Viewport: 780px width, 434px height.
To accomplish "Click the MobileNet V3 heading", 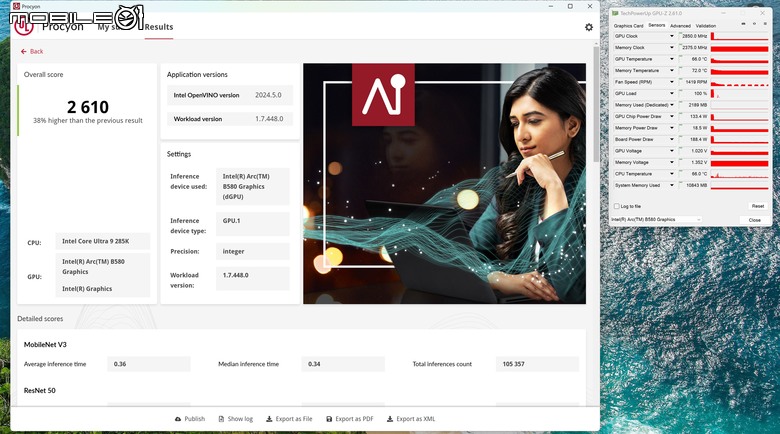I will [x=45, y=344].
